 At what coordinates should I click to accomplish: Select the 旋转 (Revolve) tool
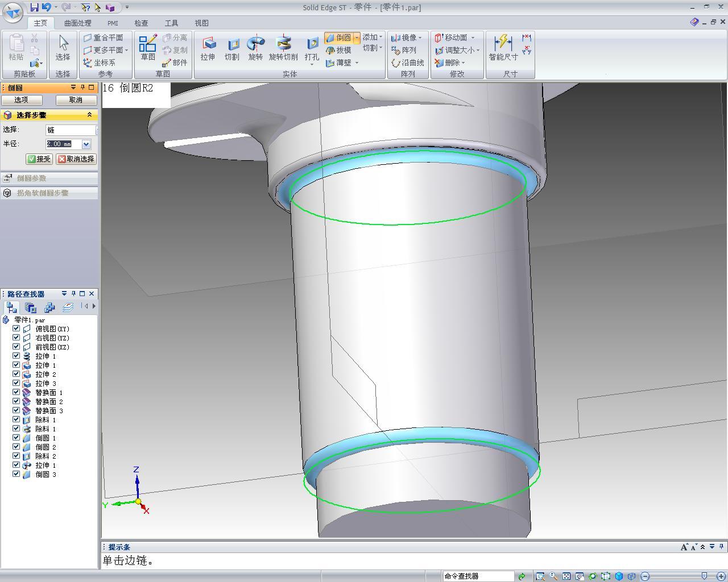tap(256, 49)
